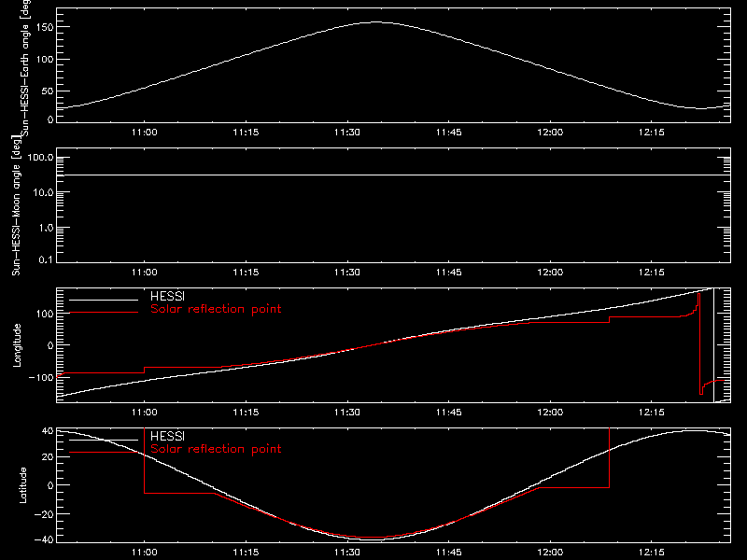Click 11:15 under the Moon angle plot
747x560 pixels.
[x=246, y=272]
